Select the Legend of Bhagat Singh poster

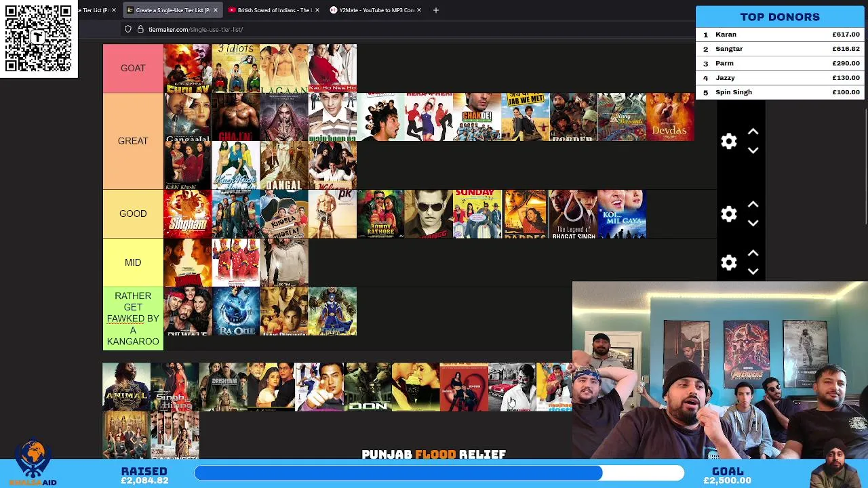[x=573, y=213]
